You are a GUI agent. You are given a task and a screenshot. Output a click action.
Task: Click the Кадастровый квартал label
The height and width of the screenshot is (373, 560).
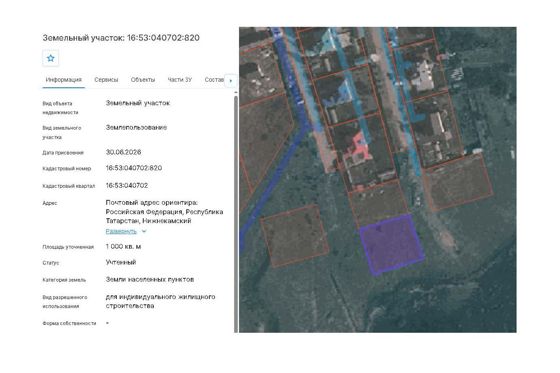[69, 186]
